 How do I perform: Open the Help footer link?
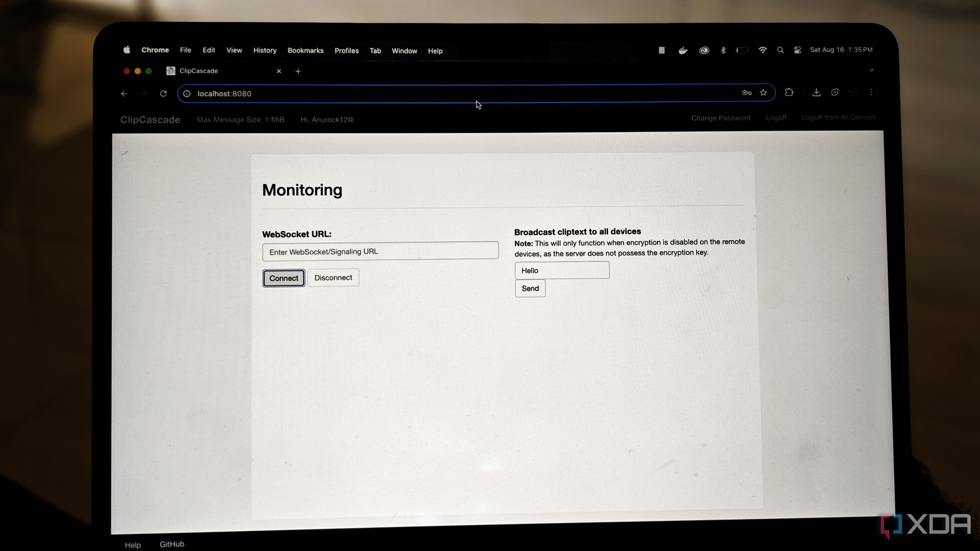[133, 545]
